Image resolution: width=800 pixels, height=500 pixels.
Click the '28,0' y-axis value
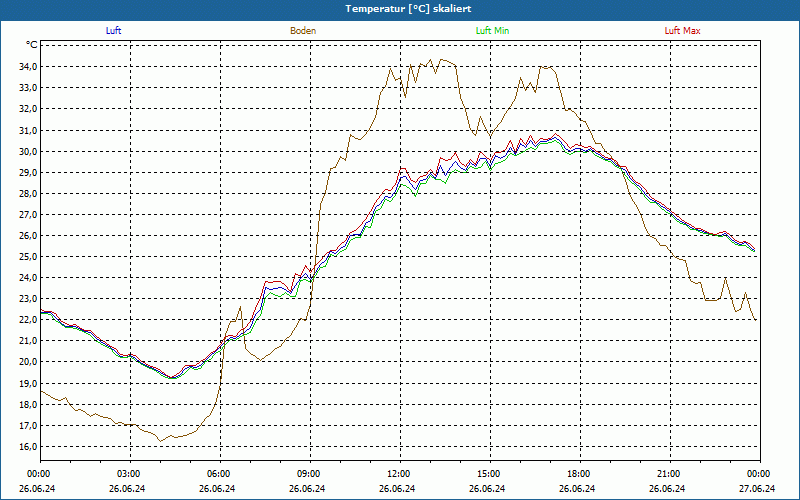pyautogui.click(x=28, y=193)
